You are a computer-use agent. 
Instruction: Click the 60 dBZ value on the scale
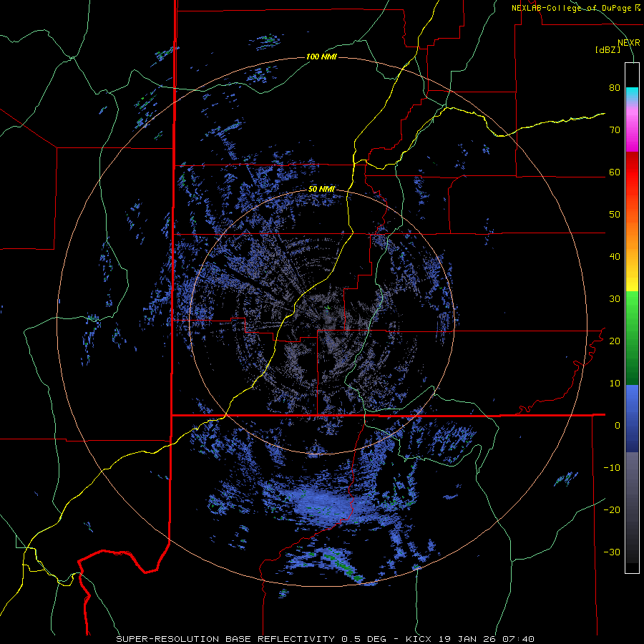pyautogui.click(x=615, y=172)
